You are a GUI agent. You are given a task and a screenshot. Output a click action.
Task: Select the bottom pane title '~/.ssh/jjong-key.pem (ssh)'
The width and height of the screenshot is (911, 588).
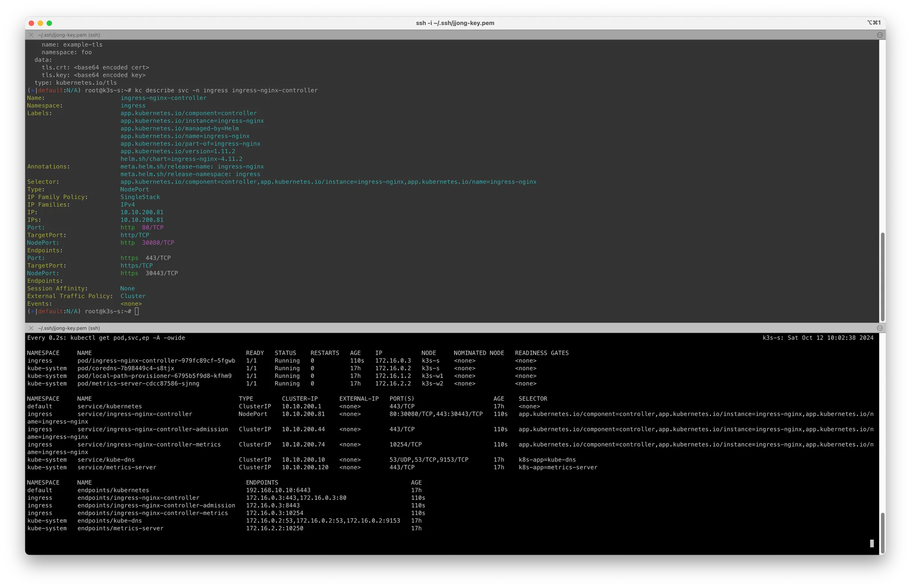point(69,328)
